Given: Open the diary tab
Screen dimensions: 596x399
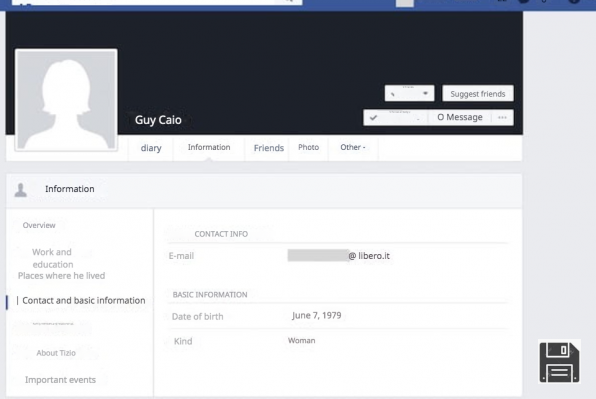Looking at the screenshot, I should coord(151,148).
